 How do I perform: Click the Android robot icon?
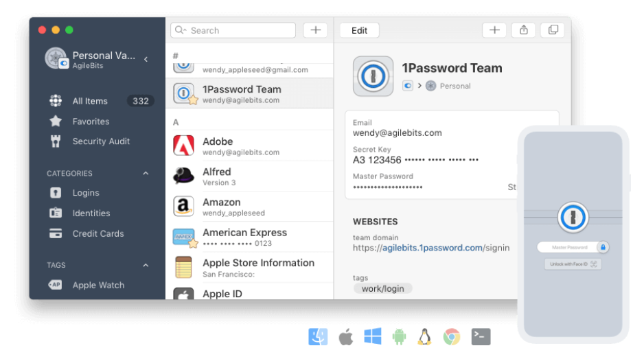[x=399, y=337]
